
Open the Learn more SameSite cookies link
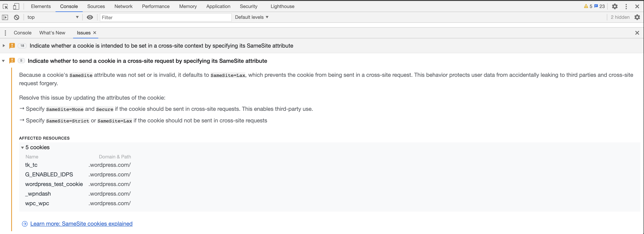(x=81, y=223)
